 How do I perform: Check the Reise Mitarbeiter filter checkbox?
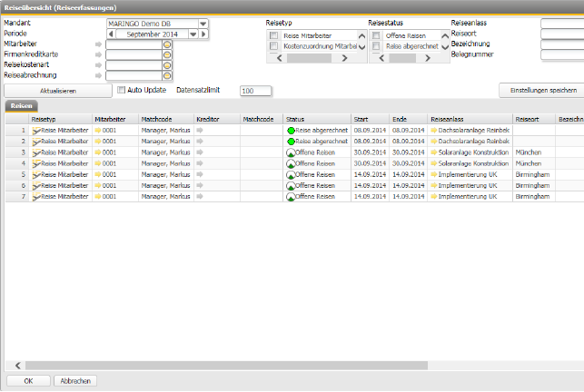pyautogui.click(x=273, y=34)
